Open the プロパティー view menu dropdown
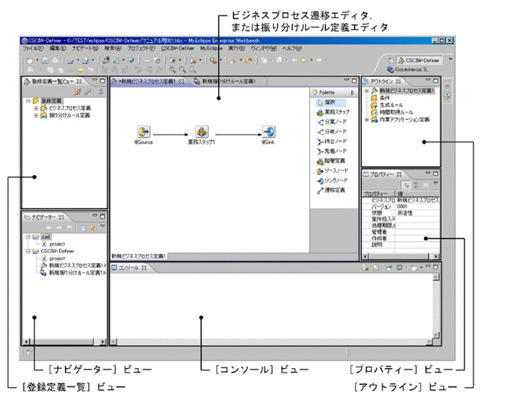This screenshot has height=420, width=508. 436,184
